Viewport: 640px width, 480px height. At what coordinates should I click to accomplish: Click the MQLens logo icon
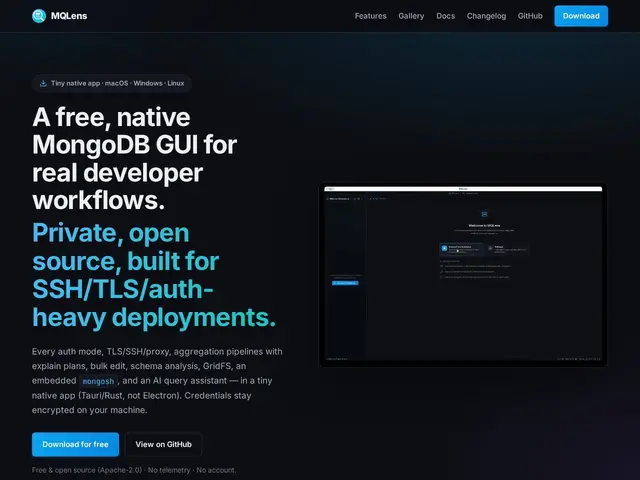tap(39, 16)
